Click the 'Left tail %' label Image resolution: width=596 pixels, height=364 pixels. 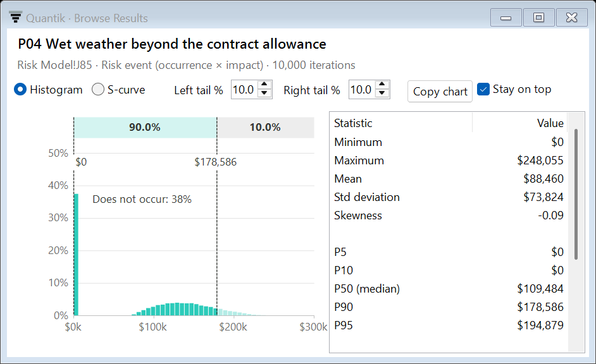point(199,90)
